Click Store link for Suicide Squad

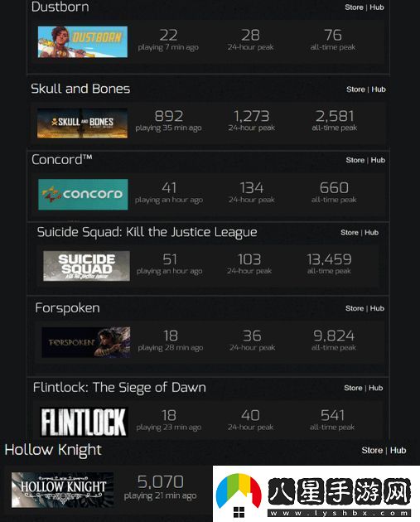(350, 232)
